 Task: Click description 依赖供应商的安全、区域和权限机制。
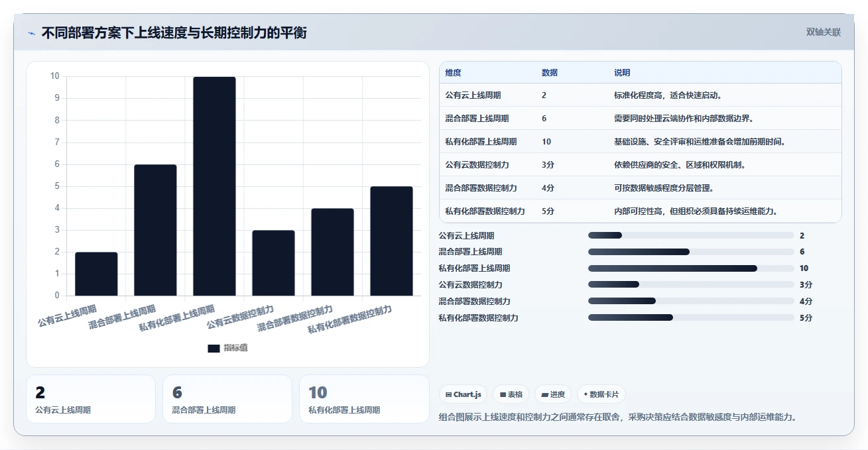(x=680, y=165)
